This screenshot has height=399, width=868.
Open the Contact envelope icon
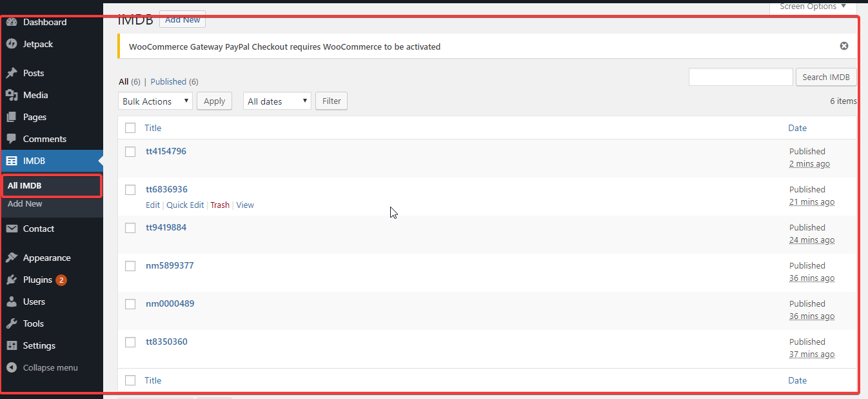(12, 229)
